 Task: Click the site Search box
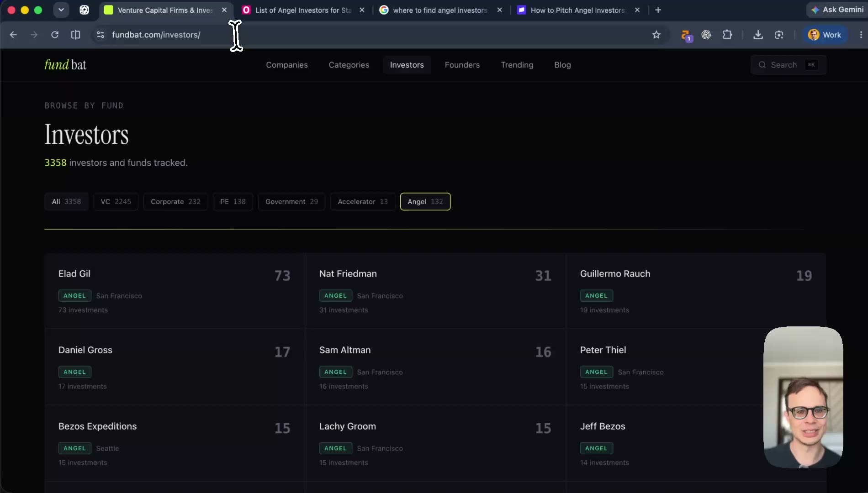(x=788, y=65)
